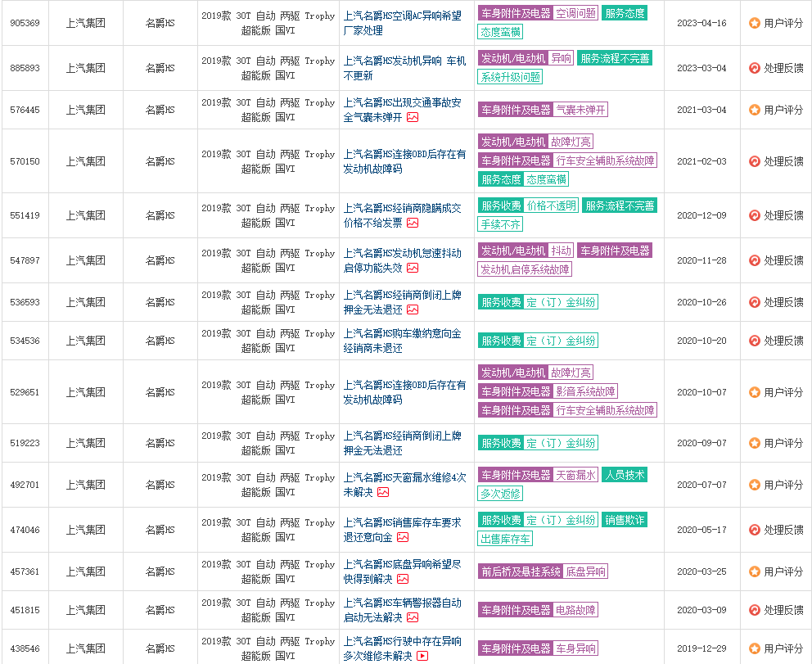This screenshot has height=664, width=812.
Task: Click image icon beside 隐瞒成交价格 complaint 551419
Action: pos(413,223)
